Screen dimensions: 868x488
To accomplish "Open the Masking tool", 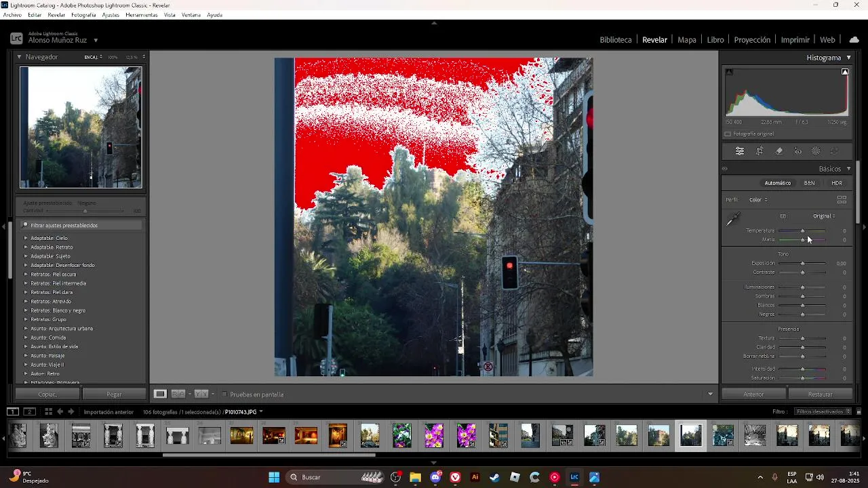I will (816, 151).
